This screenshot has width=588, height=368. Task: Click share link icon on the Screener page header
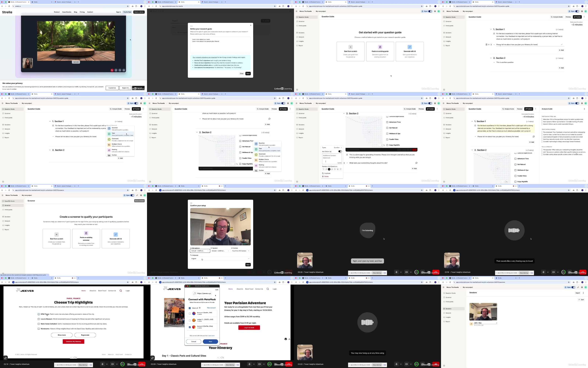pos(137,195)
